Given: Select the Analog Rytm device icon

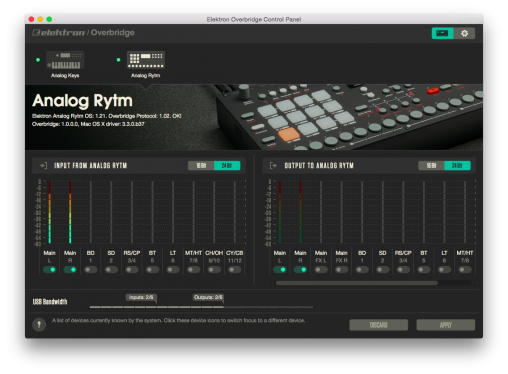Looking at the screenshot, I should 146,60.
